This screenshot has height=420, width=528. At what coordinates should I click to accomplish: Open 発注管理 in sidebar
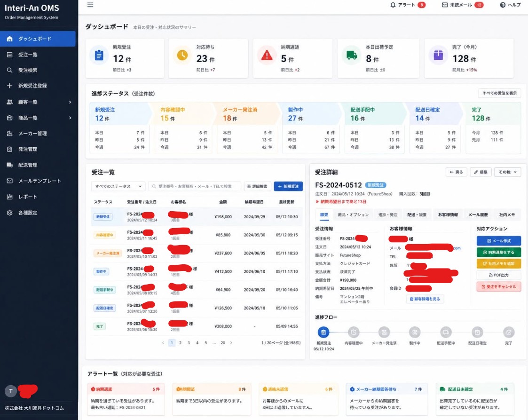tap(38, 149)
